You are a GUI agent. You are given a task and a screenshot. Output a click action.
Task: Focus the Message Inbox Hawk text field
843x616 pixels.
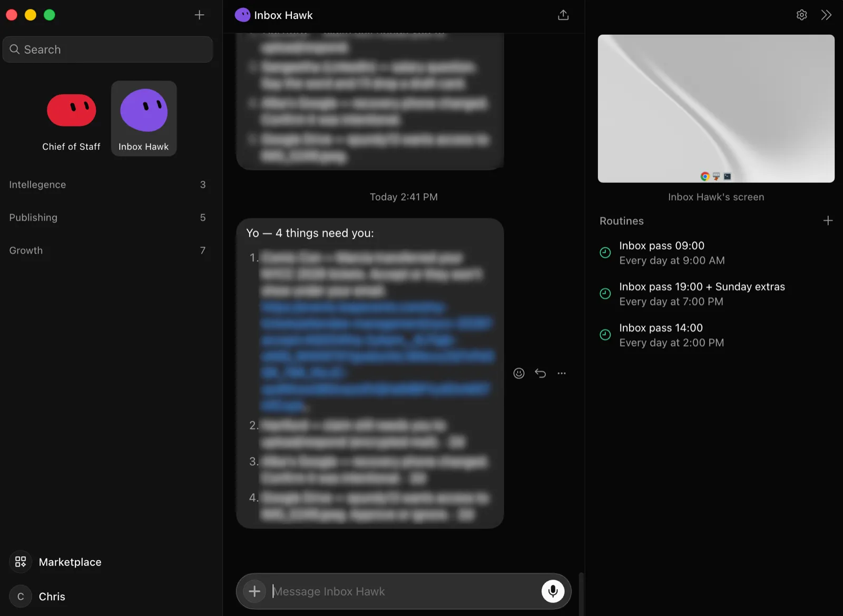coord(404,591)
